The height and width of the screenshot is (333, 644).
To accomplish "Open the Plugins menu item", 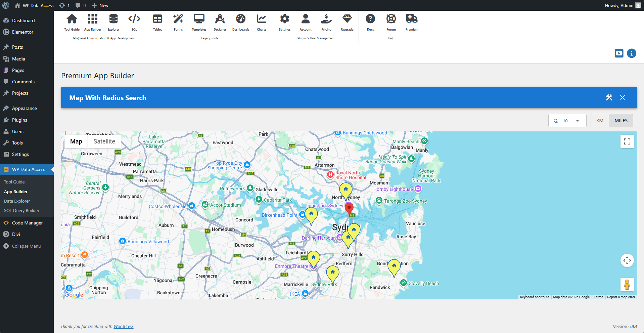I will click(19, 120).
